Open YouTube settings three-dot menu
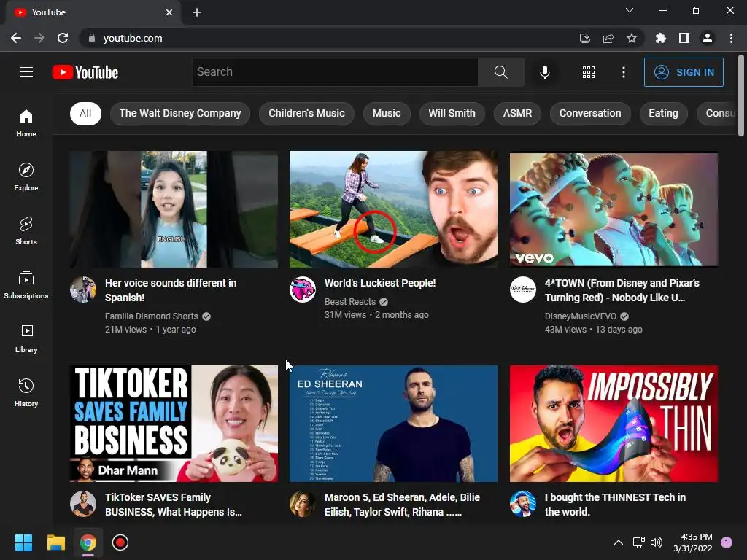This screenshot has width=747, height=560. [623, 72]
